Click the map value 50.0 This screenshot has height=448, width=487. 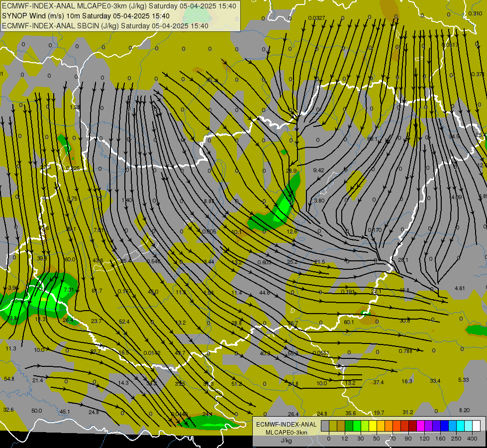[37, 411]
